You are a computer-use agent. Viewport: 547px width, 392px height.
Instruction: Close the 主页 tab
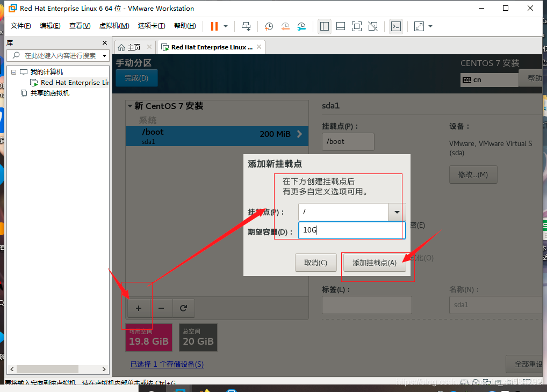pos(149,47)
